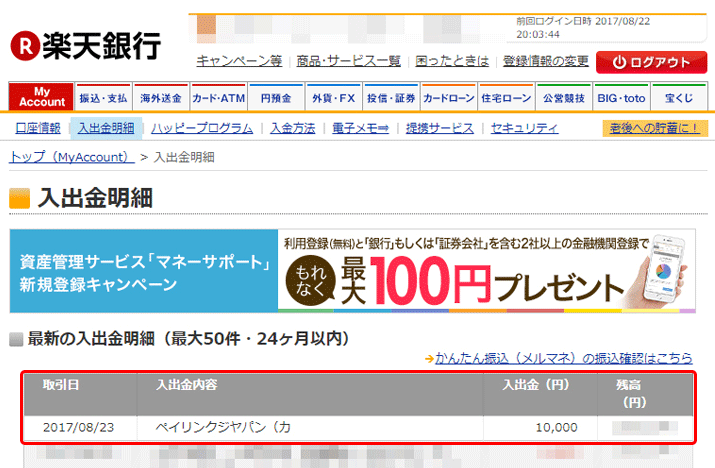
Task: Open the 商品・サービス一覧 link
Action: pos(349,61)
